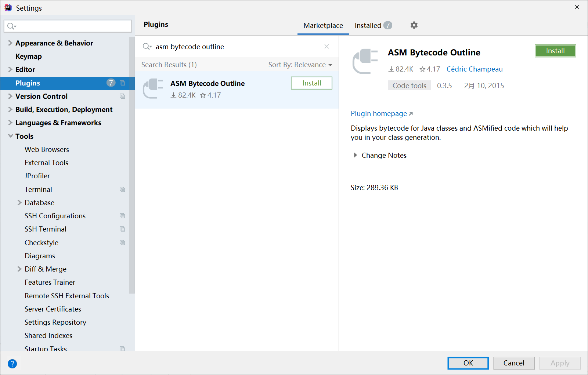Open the Plugin homepage link
Screen dimensions: 588x375
pos(382,113)
